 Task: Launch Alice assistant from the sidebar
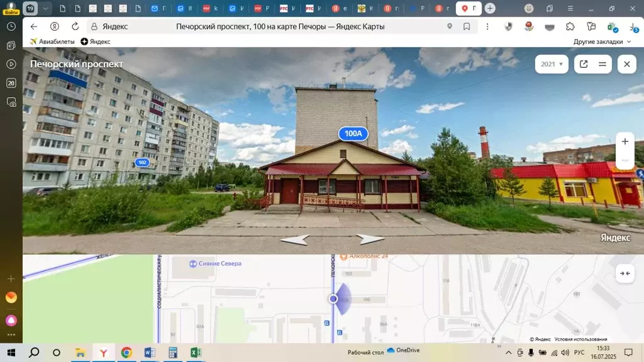[x=11, y=320]
